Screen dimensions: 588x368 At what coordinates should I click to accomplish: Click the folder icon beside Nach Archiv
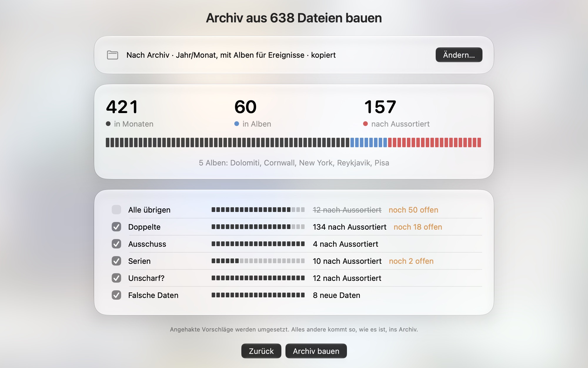112,55
